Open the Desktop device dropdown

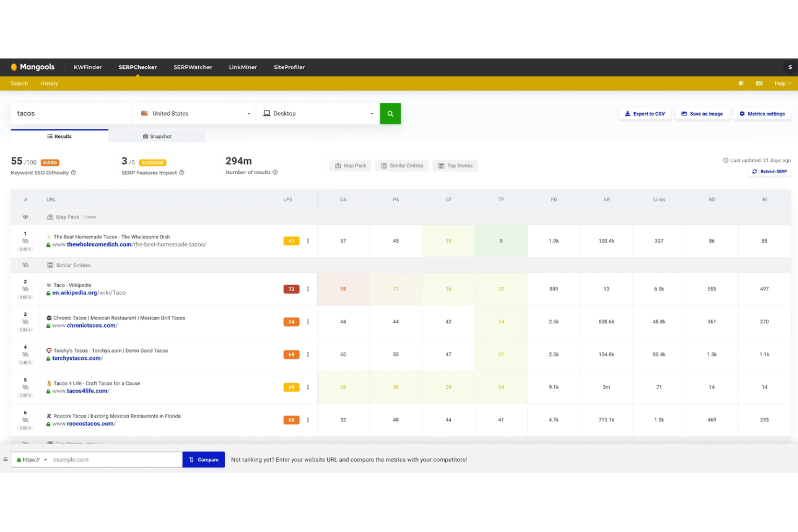coord(318,114)
